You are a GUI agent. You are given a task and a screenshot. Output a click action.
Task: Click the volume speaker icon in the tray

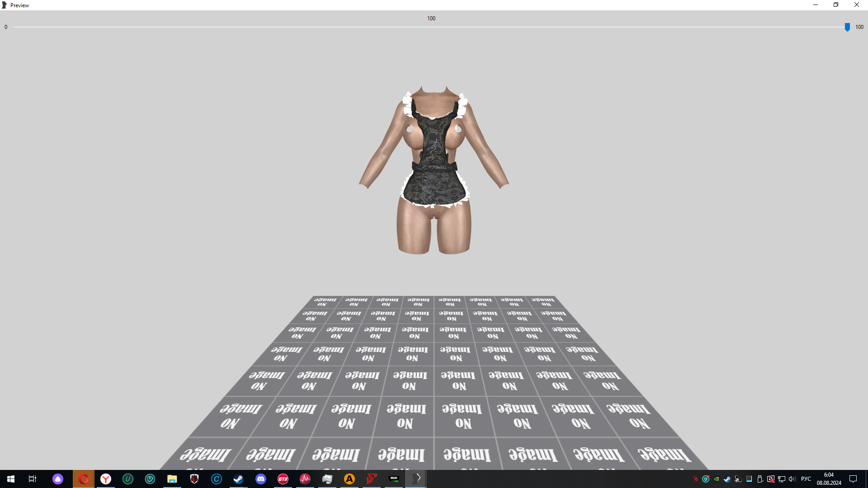[792, 479]
